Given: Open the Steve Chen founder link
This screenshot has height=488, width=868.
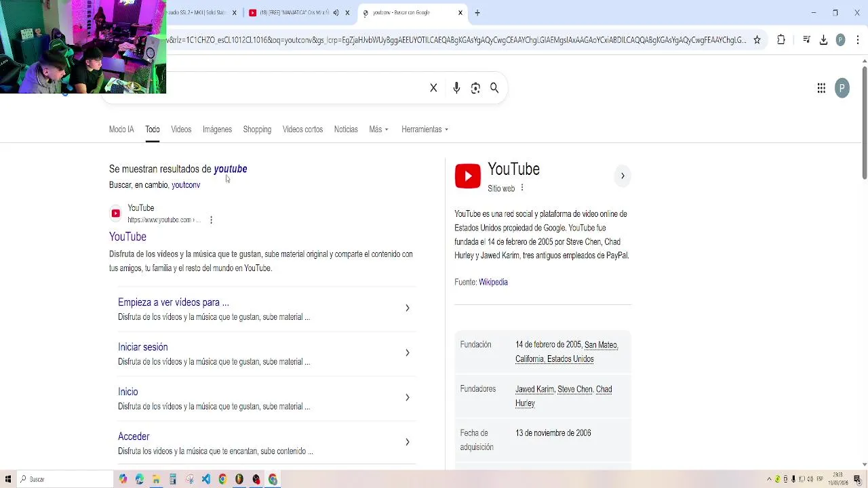Looking at the screenshot, I should point(575,389).
